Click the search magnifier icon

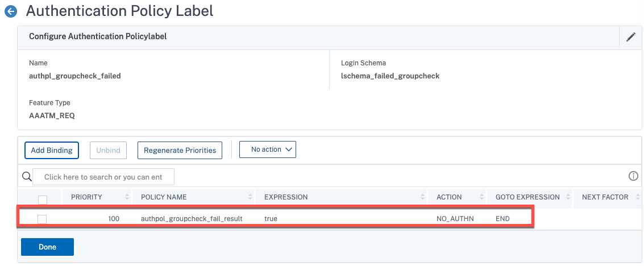(26, 177)
